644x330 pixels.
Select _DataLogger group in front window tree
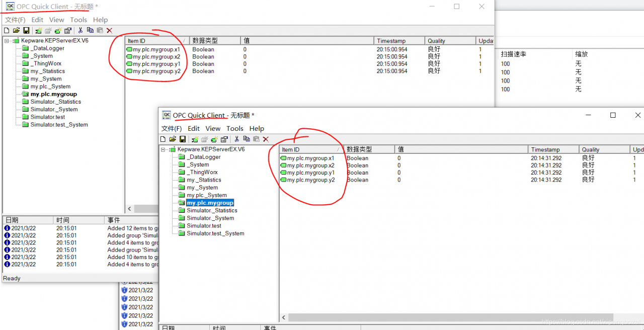[204, 157]
